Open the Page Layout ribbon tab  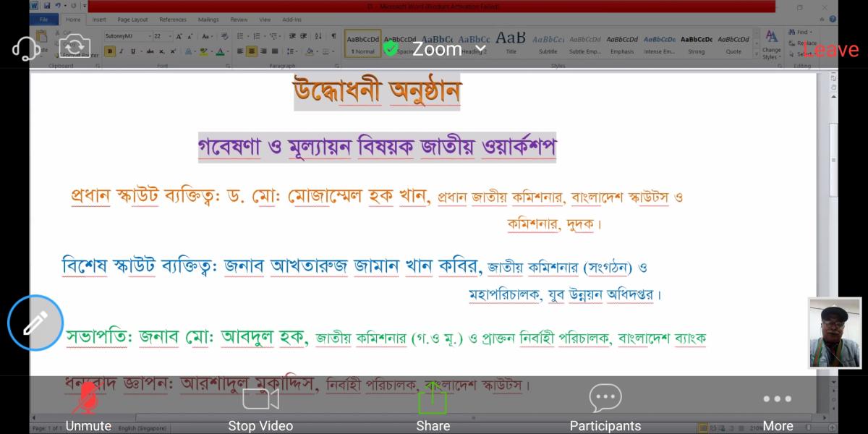click(x=132, y=20)
